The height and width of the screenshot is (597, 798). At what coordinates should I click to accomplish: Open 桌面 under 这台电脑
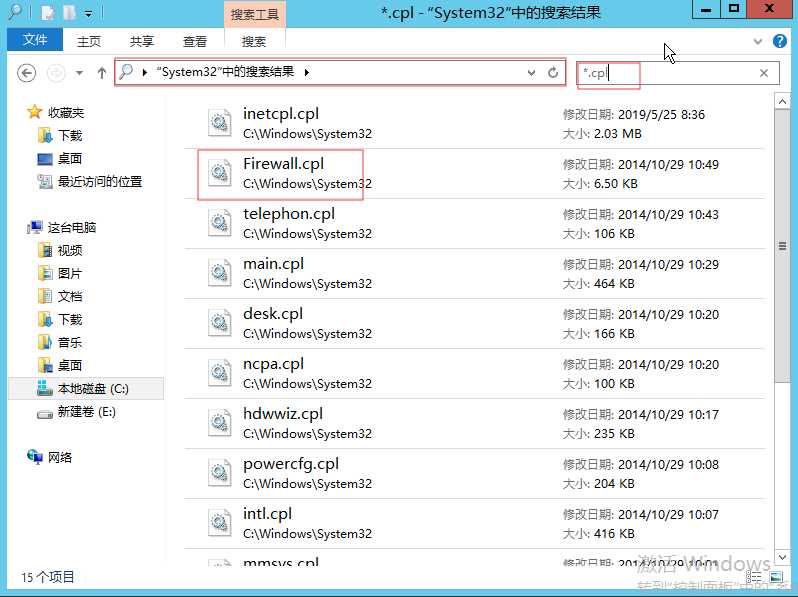[70, 365]
